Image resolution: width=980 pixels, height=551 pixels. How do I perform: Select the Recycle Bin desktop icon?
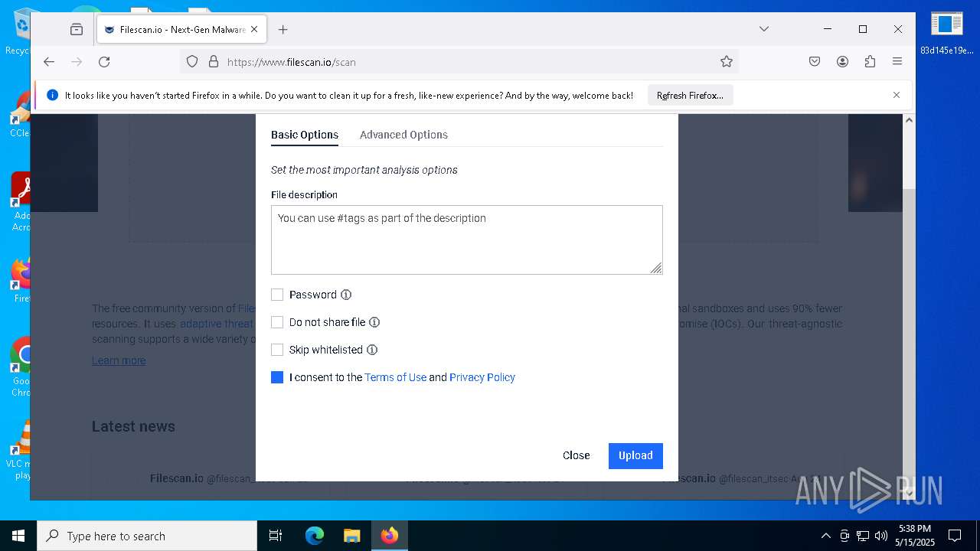pos(19,32)
